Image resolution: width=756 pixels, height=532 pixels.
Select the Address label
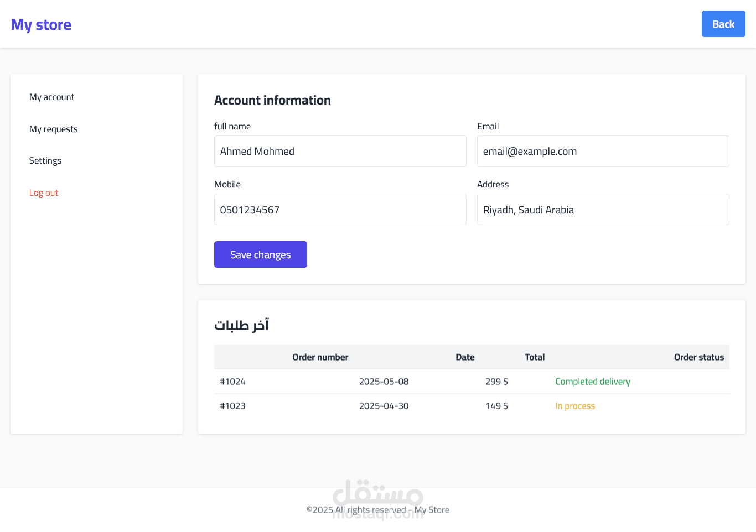493,184
